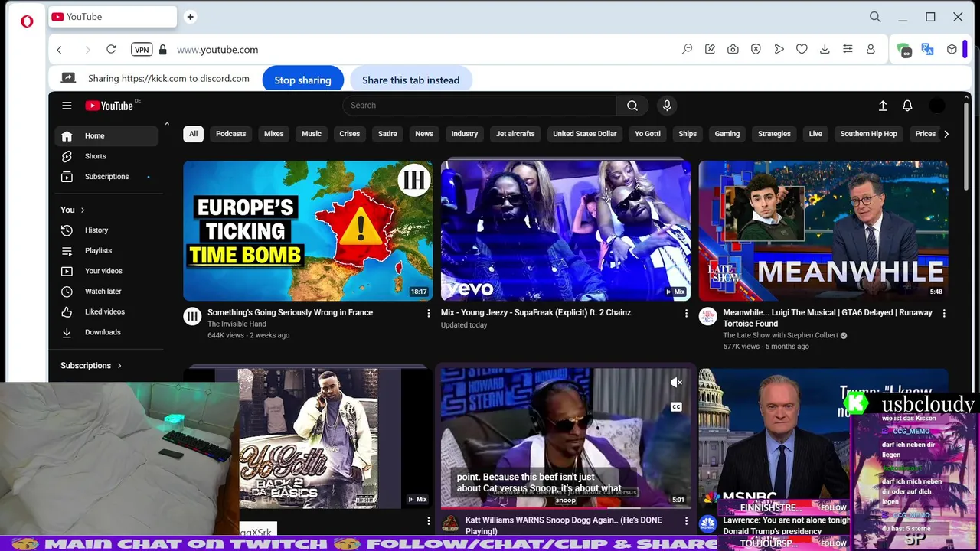Open the YouTube upload/create icon

click(883, 106)
